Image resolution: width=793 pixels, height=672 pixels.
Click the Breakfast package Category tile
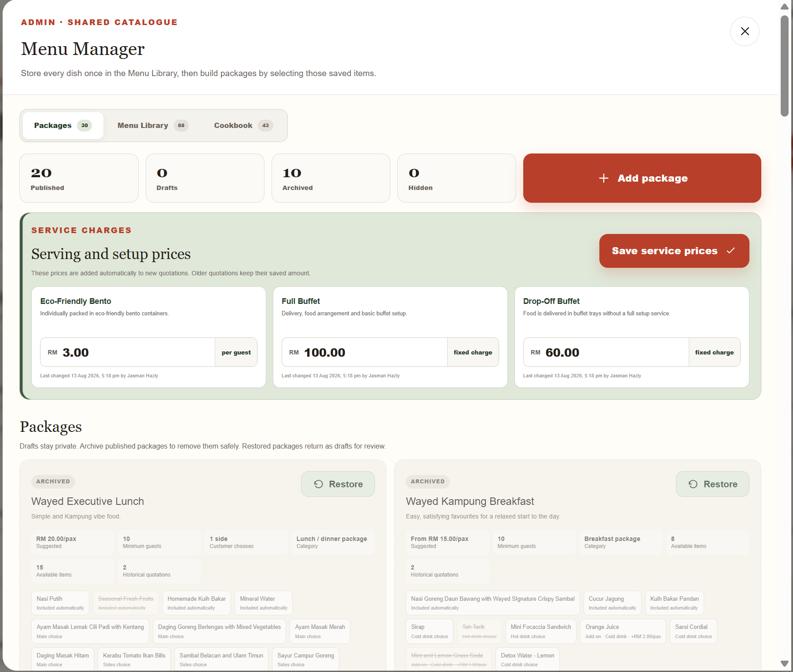(x=620, y=542)
